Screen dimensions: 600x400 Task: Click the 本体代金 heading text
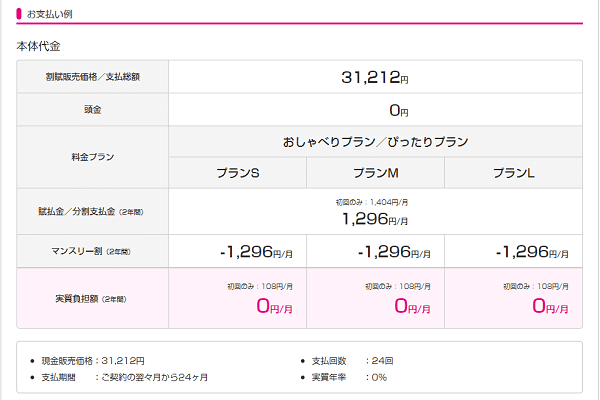[39, 46]
